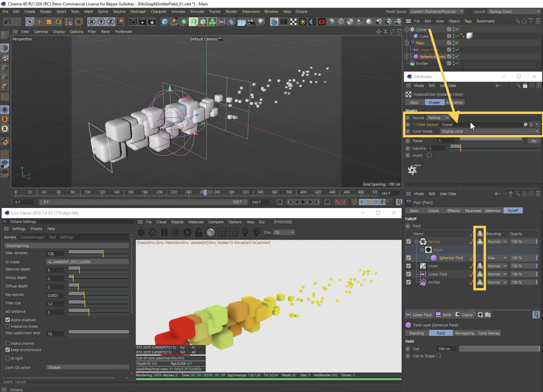This screenshot has height=392, width=543.
Task: Click the Octane settings gear icon
Action: coord(187,232)
